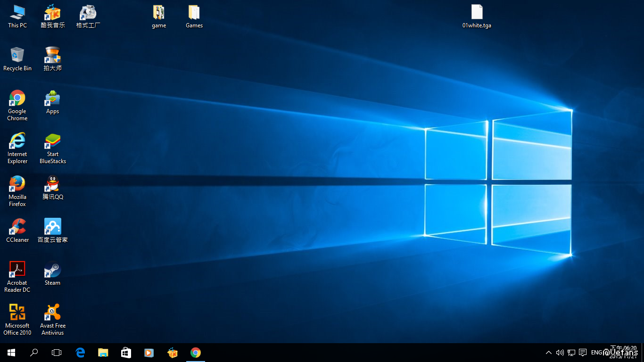Expand the hidden system tray icons

pyautogui.click(x=548, y=353)
